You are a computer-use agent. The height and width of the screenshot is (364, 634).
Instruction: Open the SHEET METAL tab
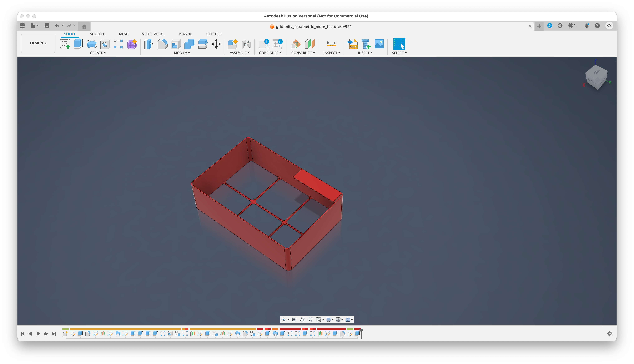[153, 34]
